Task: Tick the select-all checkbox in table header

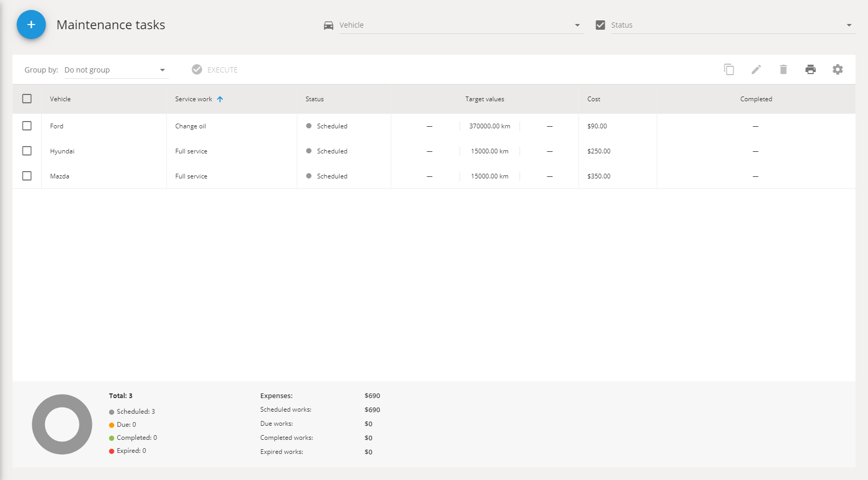Action: 27,99
